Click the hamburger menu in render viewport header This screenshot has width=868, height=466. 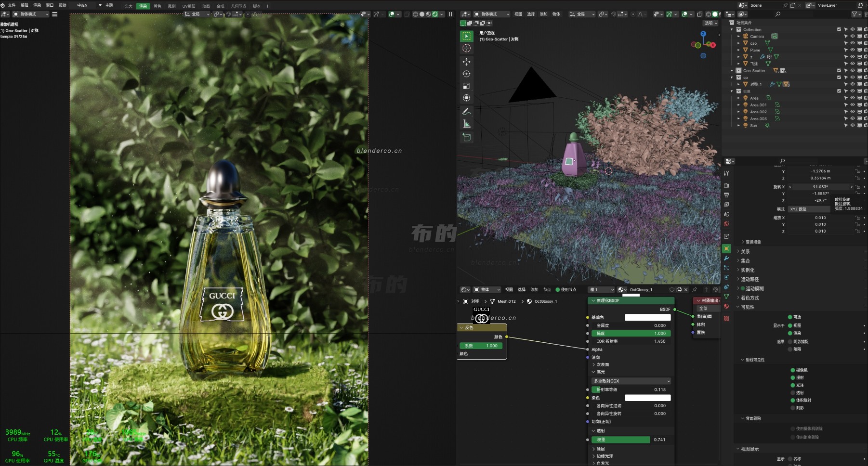(x=54, y=14)
